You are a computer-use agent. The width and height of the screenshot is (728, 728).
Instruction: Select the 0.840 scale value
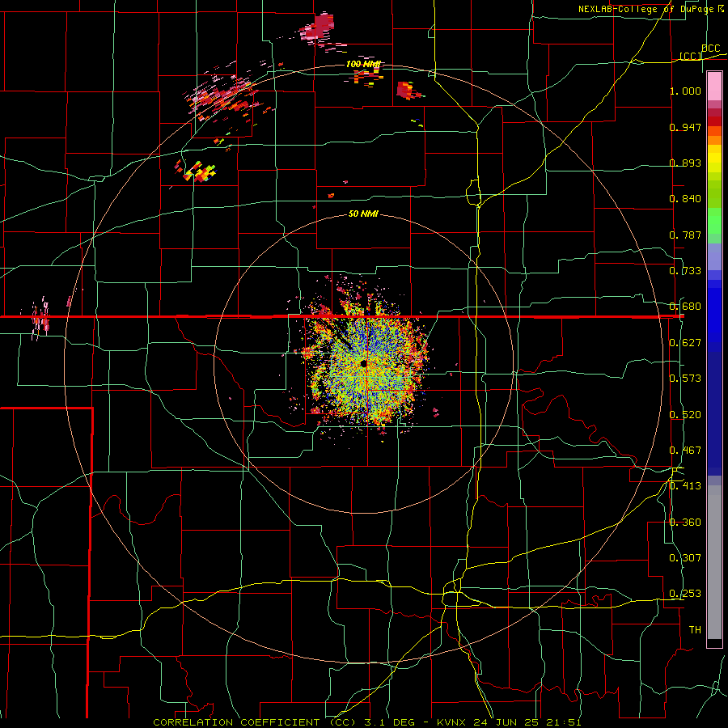pyautogui.click(x=685, y=199)
